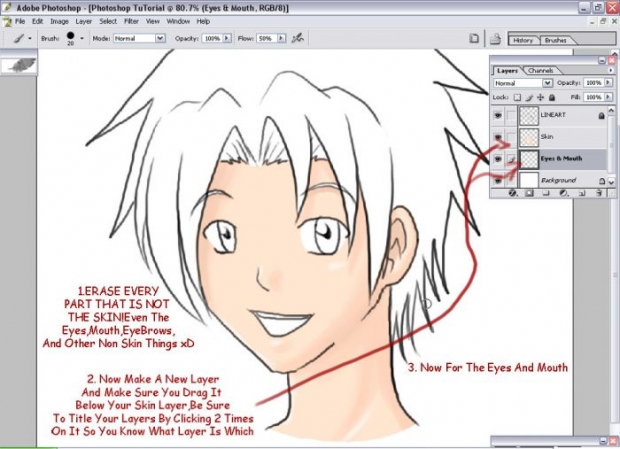Toggle the link box of LINEART layer
Screen dimensions: 620x449
point(511,115)
